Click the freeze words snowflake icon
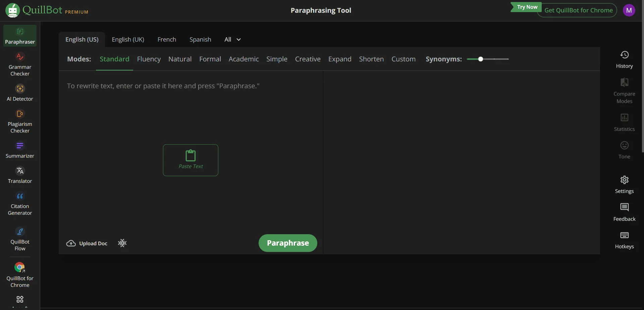644x310 pixels. click(x=122, y=243)
